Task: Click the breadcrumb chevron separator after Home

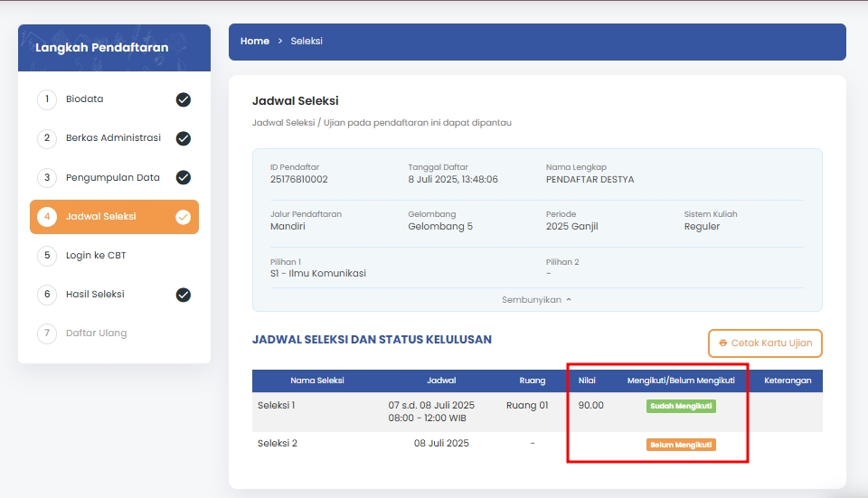Action: coord(280,42)
